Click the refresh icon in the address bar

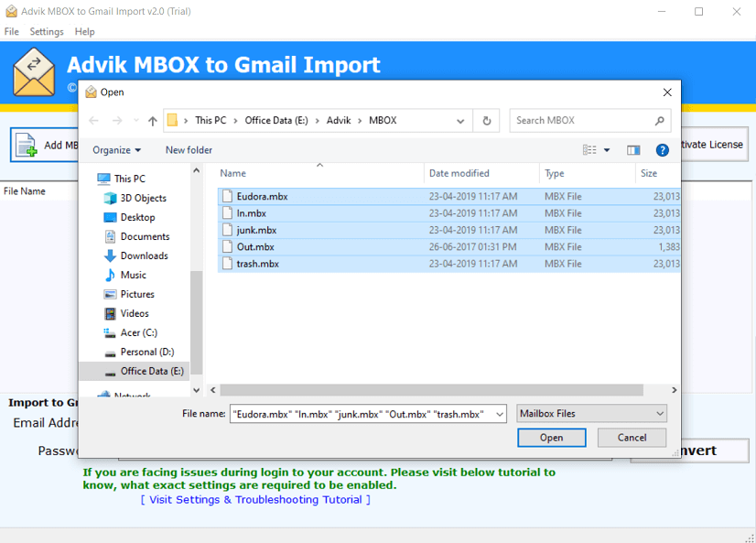tap(486, 120)
